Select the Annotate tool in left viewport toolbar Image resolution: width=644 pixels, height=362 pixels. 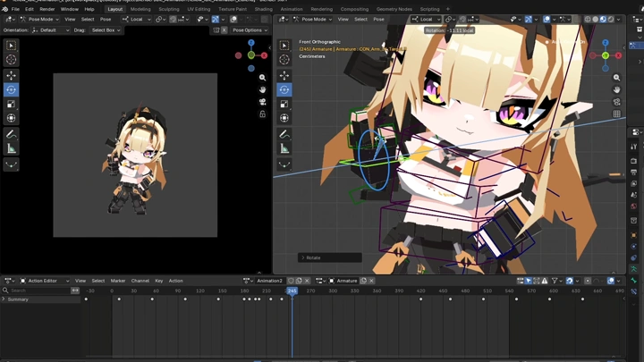pyautogui.click(x=11, y=134)
